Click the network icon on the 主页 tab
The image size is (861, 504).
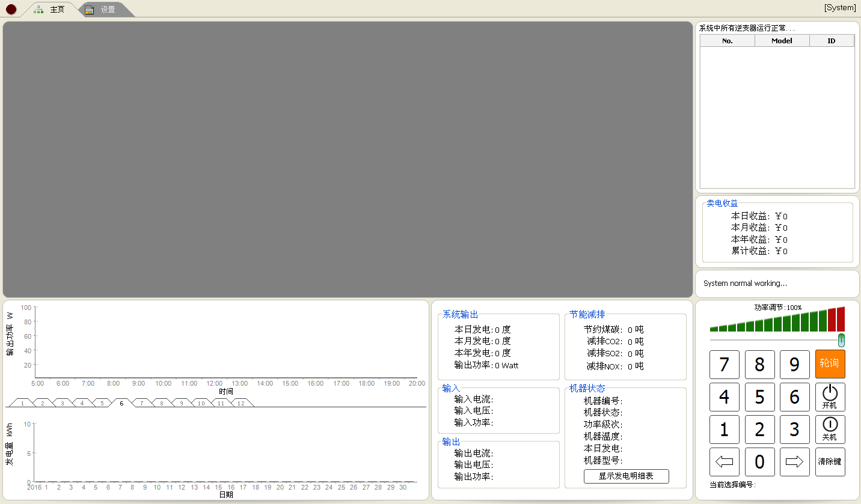point(37,9)
